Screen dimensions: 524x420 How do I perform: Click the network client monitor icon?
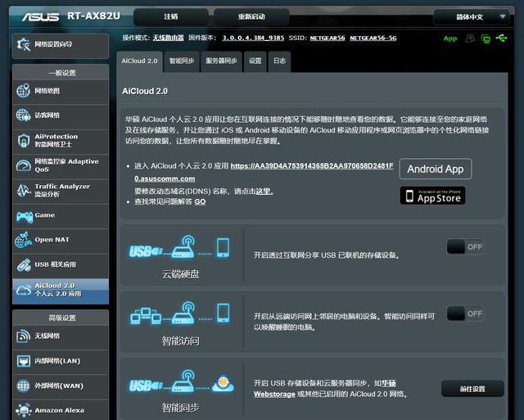486,38
